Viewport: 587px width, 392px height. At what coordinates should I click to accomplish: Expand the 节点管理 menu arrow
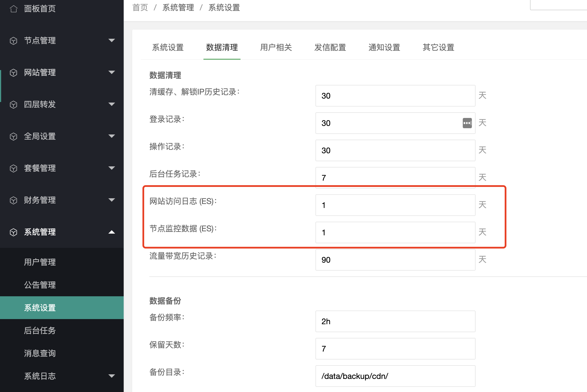[112, 40]
